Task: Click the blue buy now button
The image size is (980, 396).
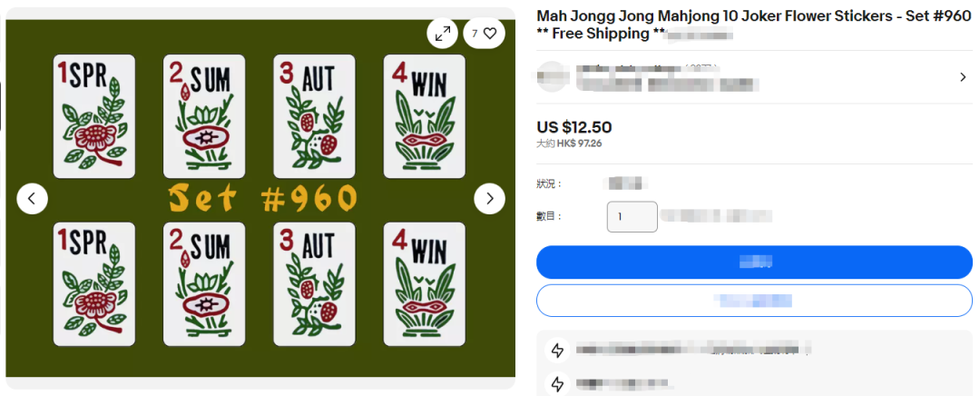Action: click(754, 262)
